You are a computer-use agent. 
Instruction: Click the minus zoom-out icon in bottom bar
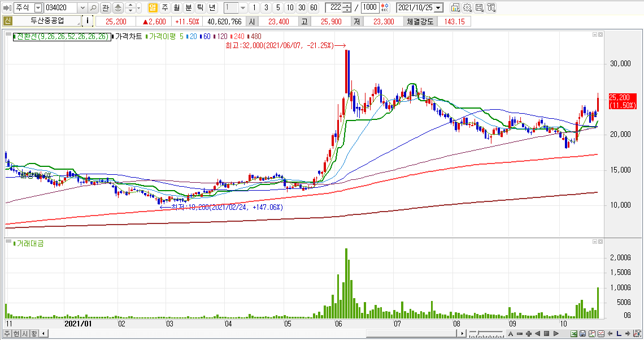point(520,333)
